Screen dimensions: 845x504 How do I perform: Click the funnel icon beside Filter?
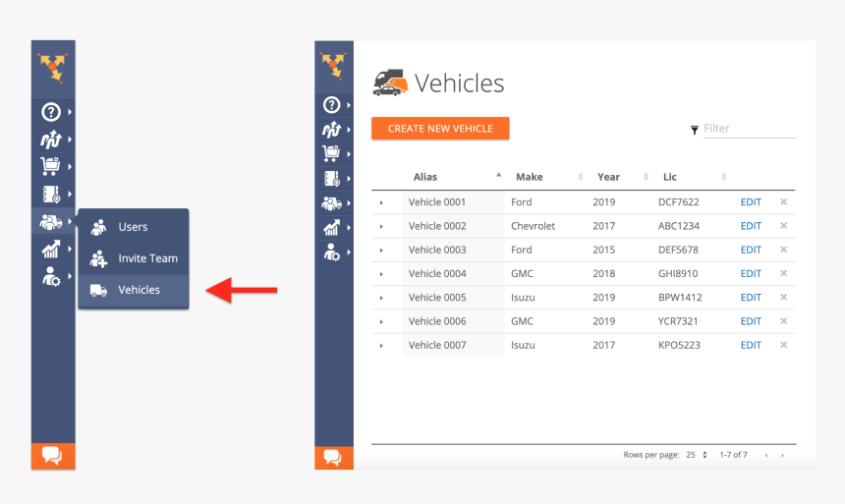695,130
